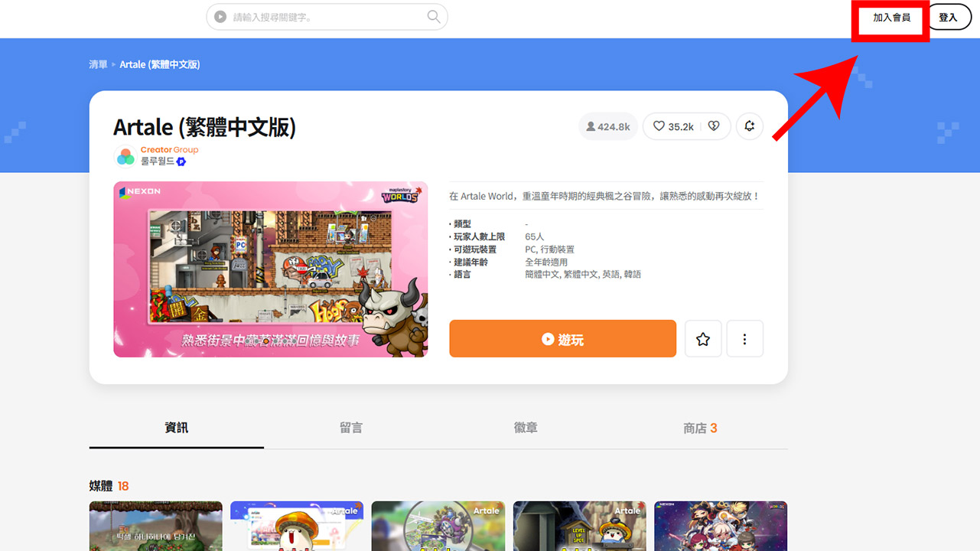Screen dimensions: 980x551
Task: Click the 登入 login button
Action: 948,16
